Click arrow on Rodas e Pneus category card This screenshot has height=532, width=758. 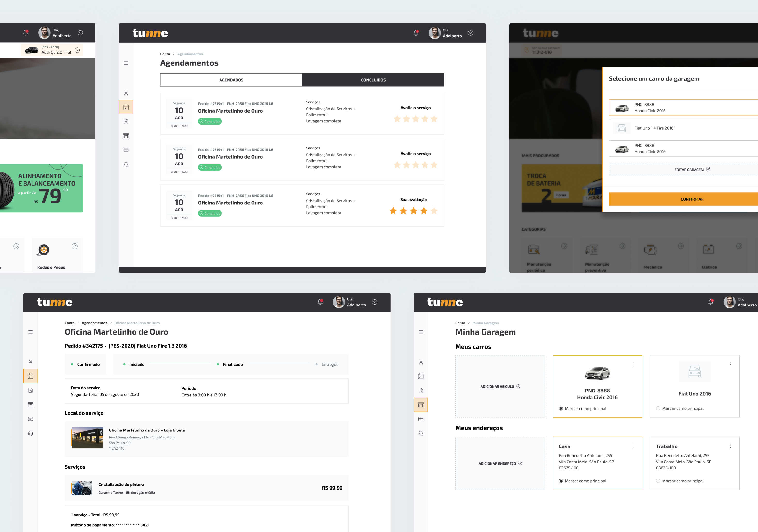tap(75, 246)
